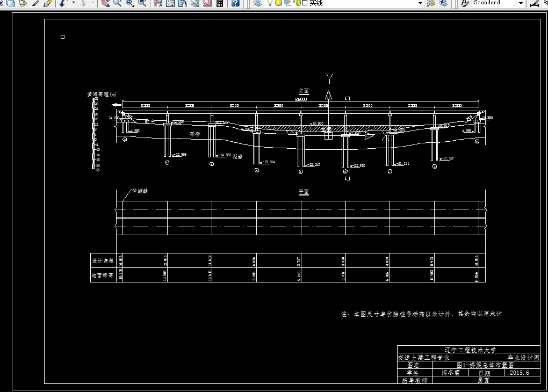The image size is (548, 392).
Task: Click the 设计高程 table row header
Action: (103, 260)
